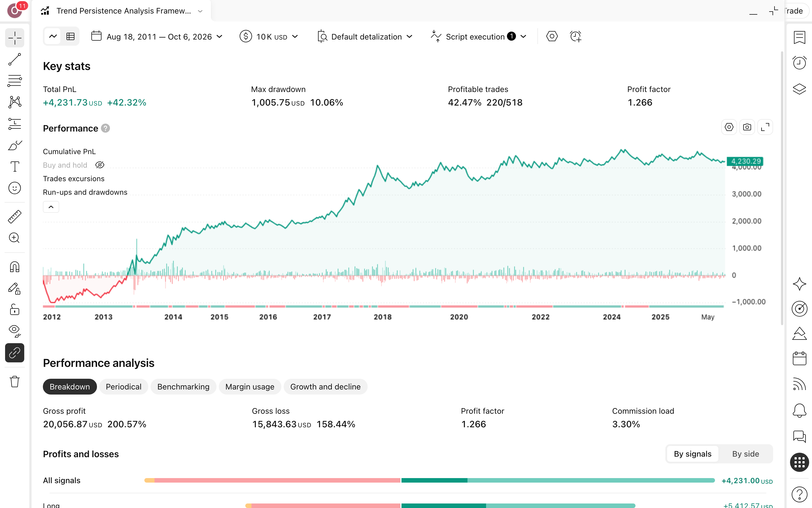Click the user avatar with 11 notifications

[15, 11]
